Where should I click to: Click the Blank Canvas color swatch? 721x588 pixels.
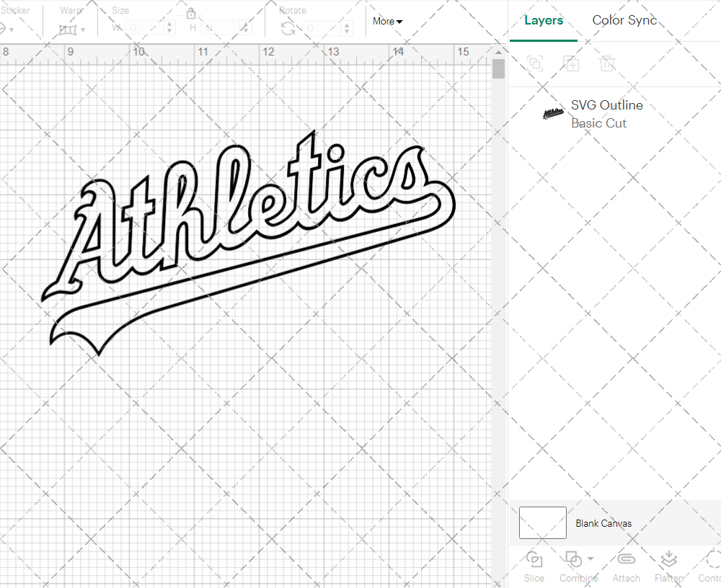pyautogui.click(x=542, y=523)
